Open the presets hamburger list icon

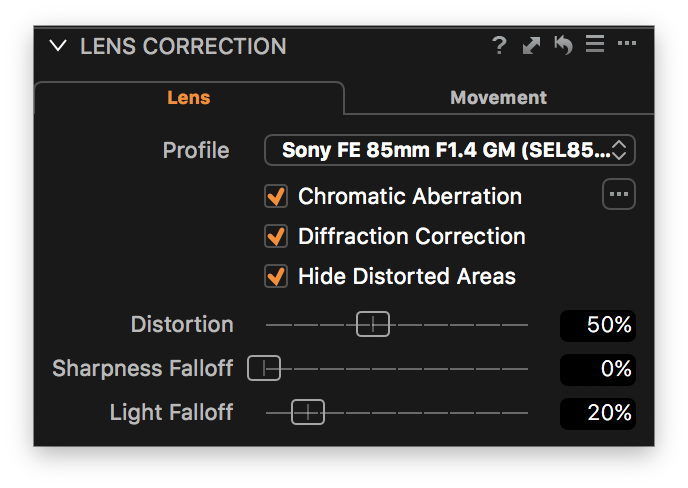pyautogui.click(x=595, y=44)
